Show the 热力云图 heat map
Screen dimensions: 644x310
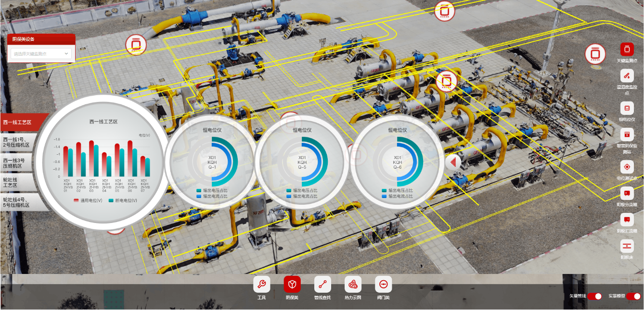coord(353,285)
